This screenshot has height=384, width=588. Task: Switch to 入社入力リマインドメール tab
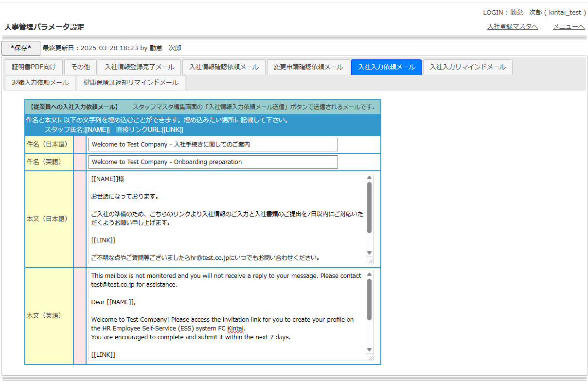point(467,67)
